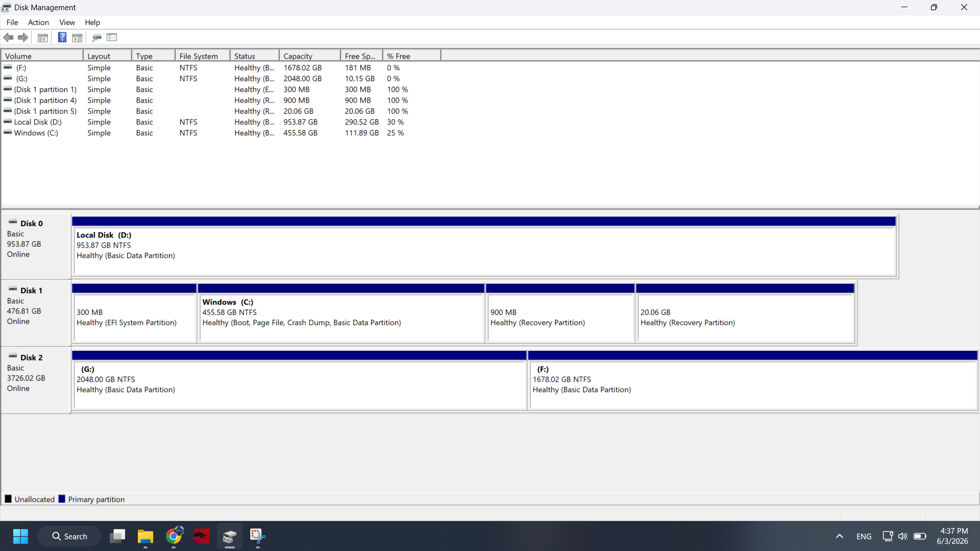Open the volume icon in the system tray

[x=903, y=536]
